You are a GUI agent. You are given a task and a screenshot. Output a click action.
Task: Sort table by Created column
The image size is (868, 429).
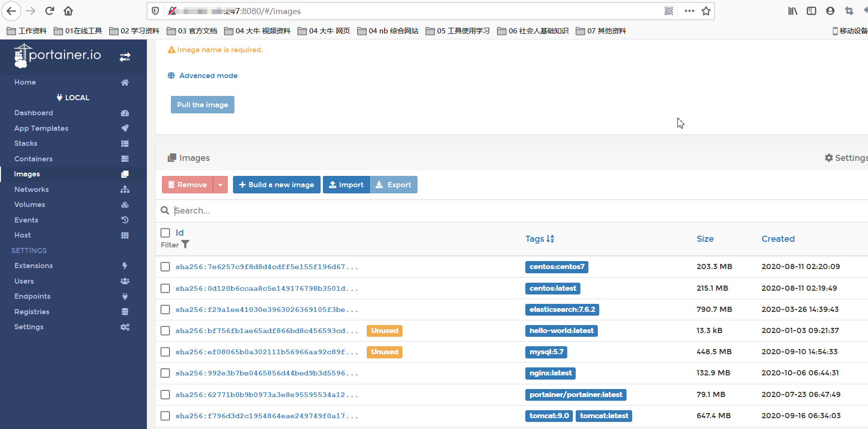coord(778,239)
